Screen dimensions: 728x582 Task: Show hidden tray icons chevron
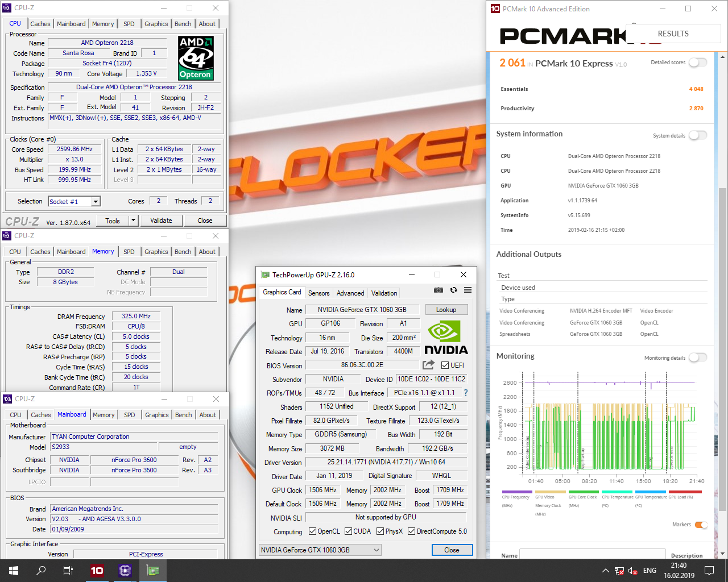click(605, 571)
